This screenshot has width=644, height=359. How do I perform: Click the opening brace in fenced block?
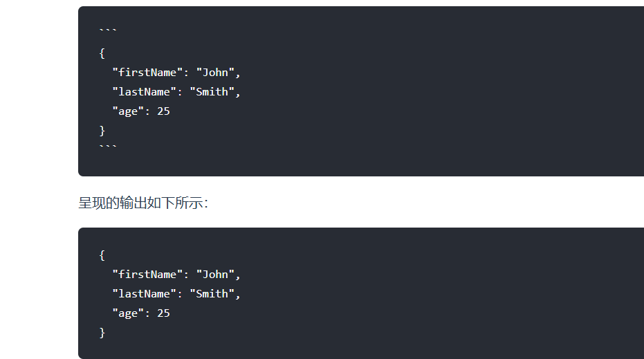coord(102,53)
